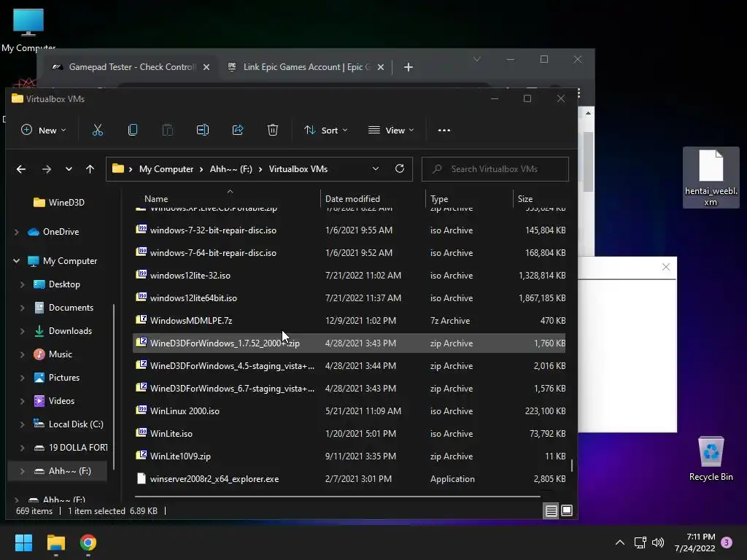Go back with the left arrow
The width and height of the screenshot is (747, 560).
pos(21,169)
